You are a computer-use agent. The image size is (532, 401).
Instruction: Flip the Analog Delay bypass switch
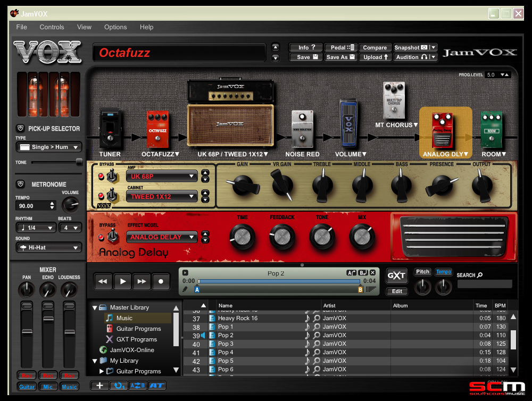(113, 236)
